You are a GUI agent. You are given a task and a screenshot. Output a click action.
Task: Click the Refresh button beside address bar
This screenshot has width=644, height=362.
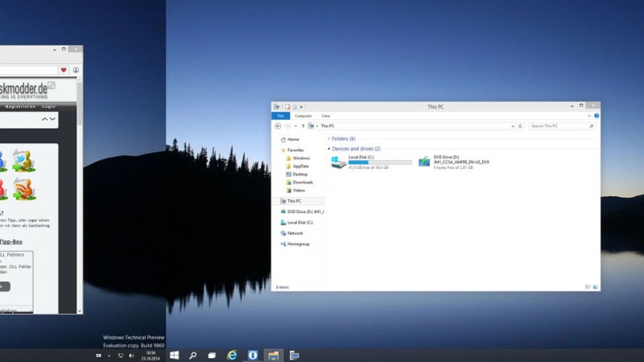[520, 126]
